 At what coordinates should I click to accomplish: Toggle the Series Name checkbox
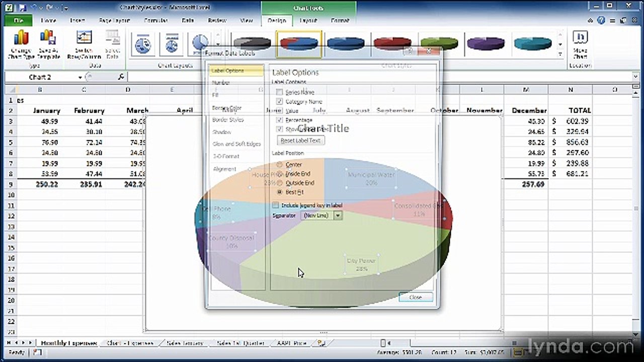click(x=280, y=92)
